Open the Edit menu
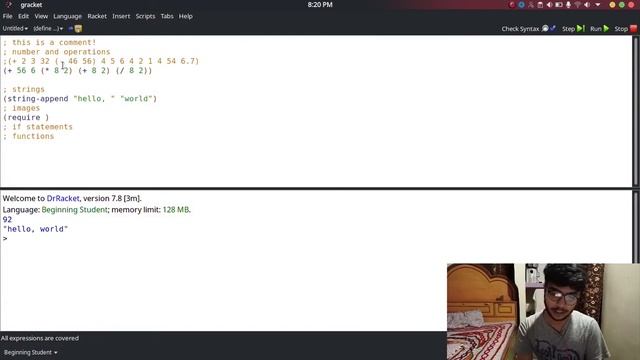The width and height of the screenshot is (640, 360). (23, 16)
